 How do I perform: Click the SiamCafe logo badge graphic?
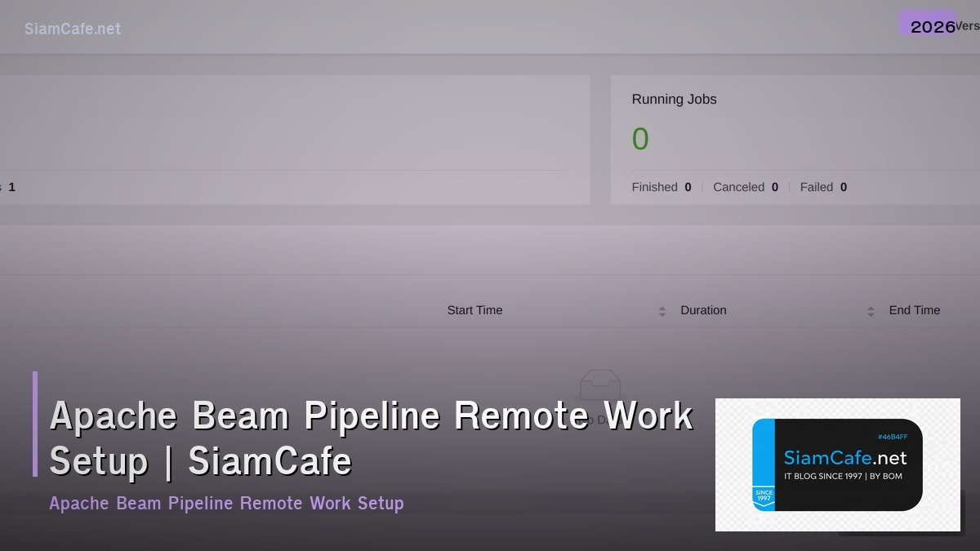(x=836, y=464)
